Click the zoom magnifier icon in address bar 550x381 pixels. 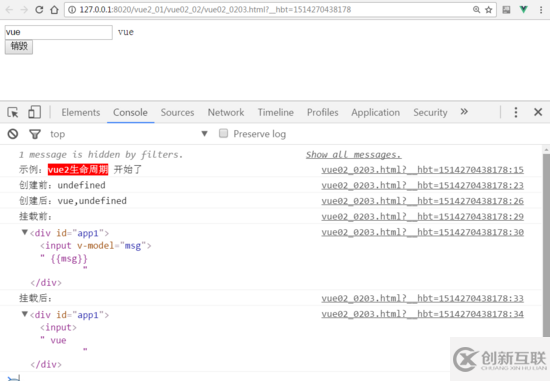tap(476, 10)
